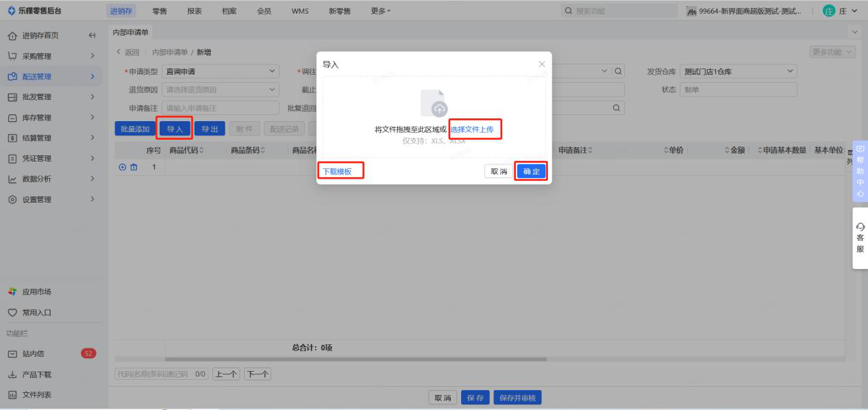The height and width of the screenshot is (410, 868).
Task: Switch to the 报表 top menu
Action: pyautogui.click(x=195, y=11)
